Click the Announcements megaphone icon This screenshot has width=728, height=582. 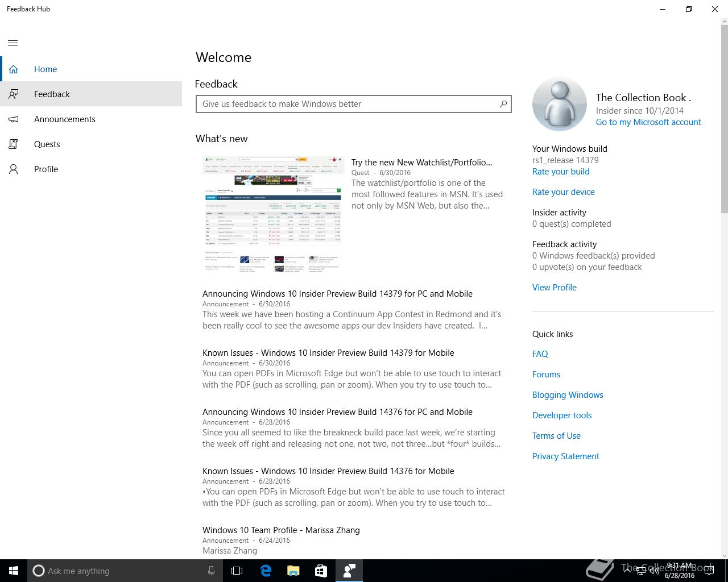pos(13,119)
